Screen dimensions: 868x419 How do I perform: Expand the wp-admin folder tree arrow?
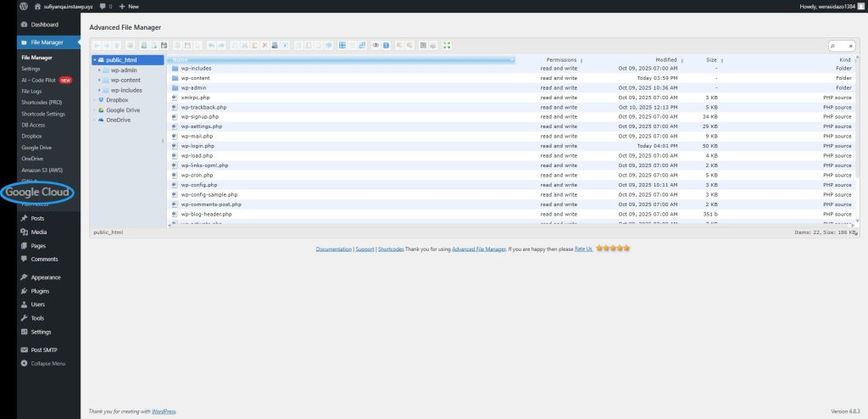99,70
